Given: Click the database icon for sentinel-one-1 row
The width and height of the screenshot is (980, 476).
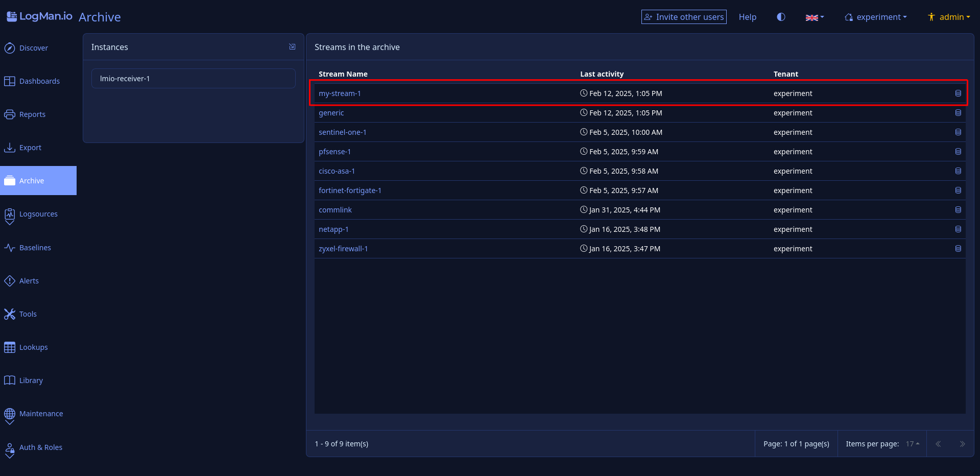Looking at the screenshot, I should [x=958, y=132].
